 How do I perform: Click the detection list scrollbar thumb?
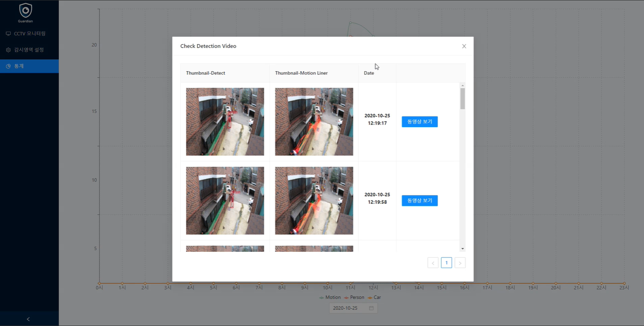coord(463,99)
